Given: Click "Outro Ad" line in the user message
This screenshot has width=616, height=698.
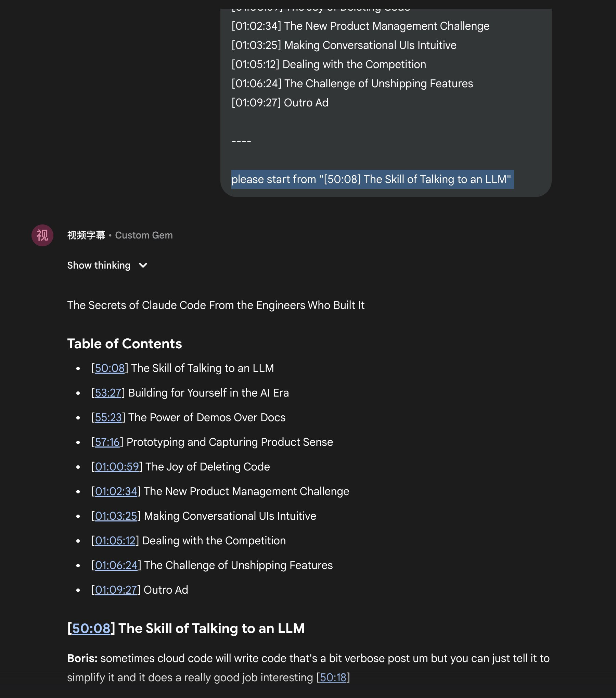Looking at the screenshot, I should pyautogui.click(x=280, y=103).
